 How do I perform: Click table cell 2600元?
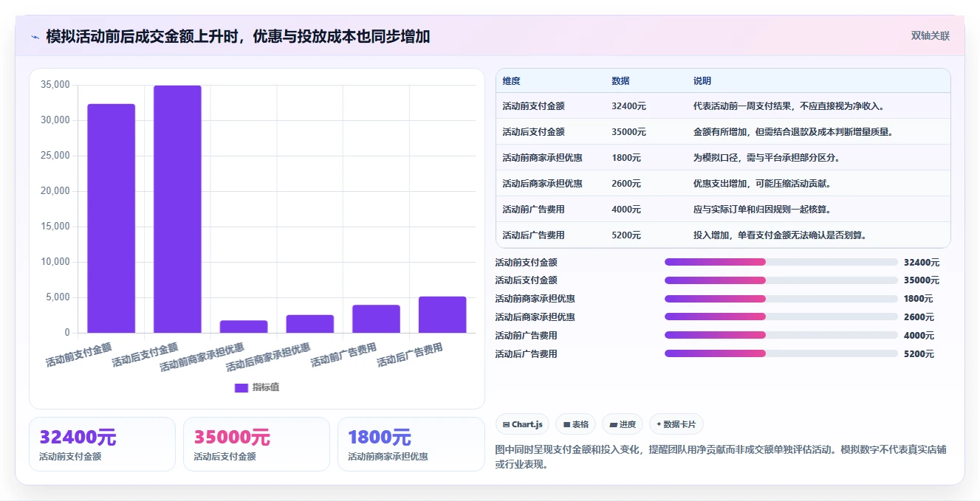(x=626, y=184)
